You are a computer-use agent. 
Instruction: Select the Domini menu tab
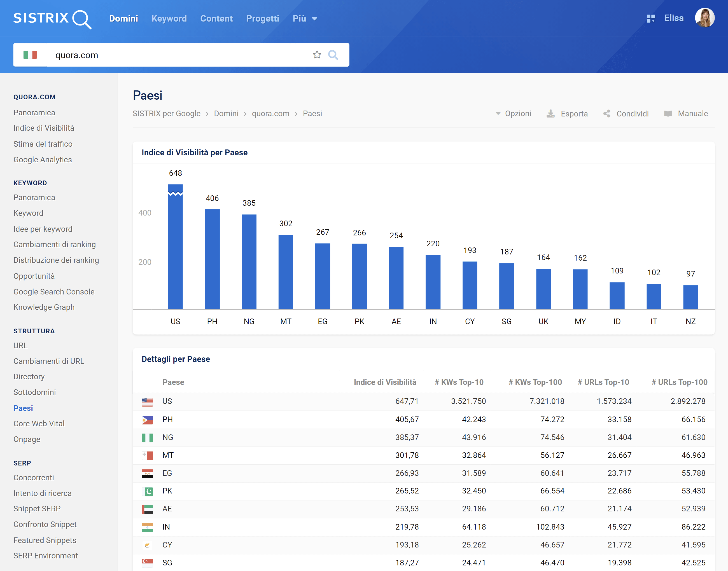point(124,18)
